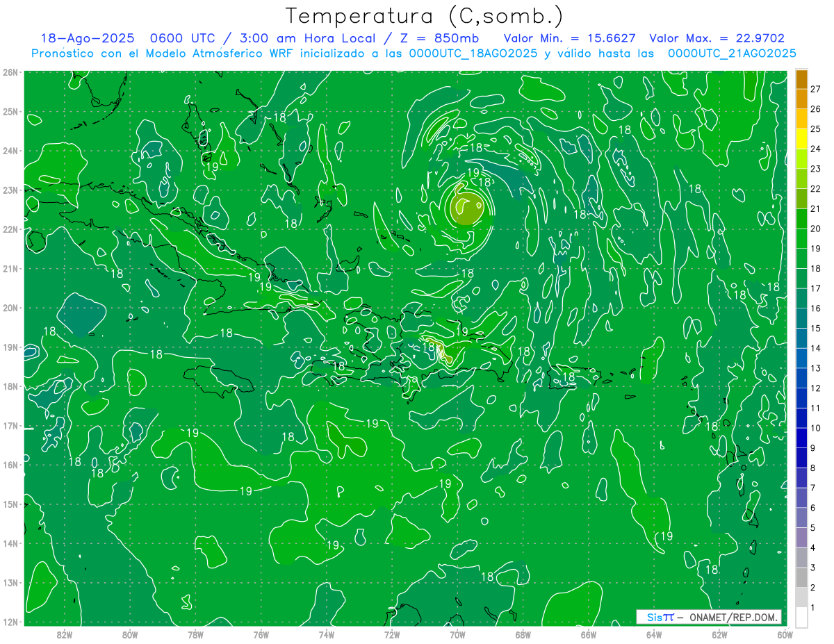Screen dimensions: 834x644
Task: Click latitude axis label '17N'
Action: pyautogui.click(x=10, y=426)
